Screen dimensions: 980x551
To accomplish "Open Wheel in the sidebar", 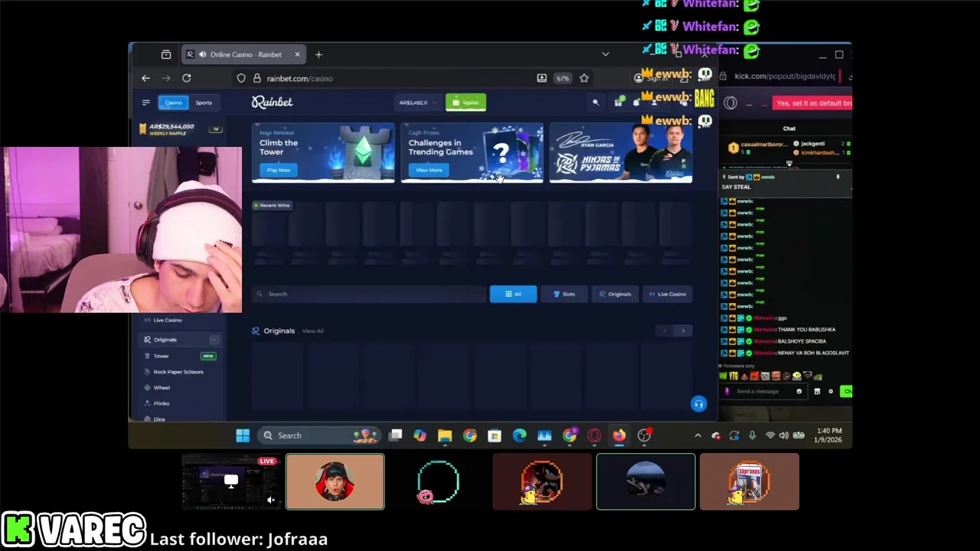I will point(162,388).
